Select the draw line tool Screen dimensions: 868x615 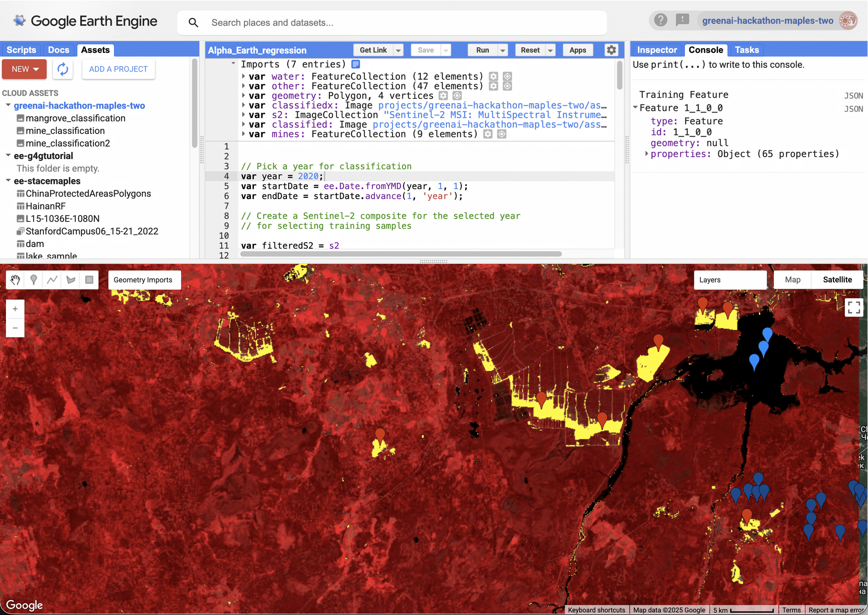click(52, 280)
